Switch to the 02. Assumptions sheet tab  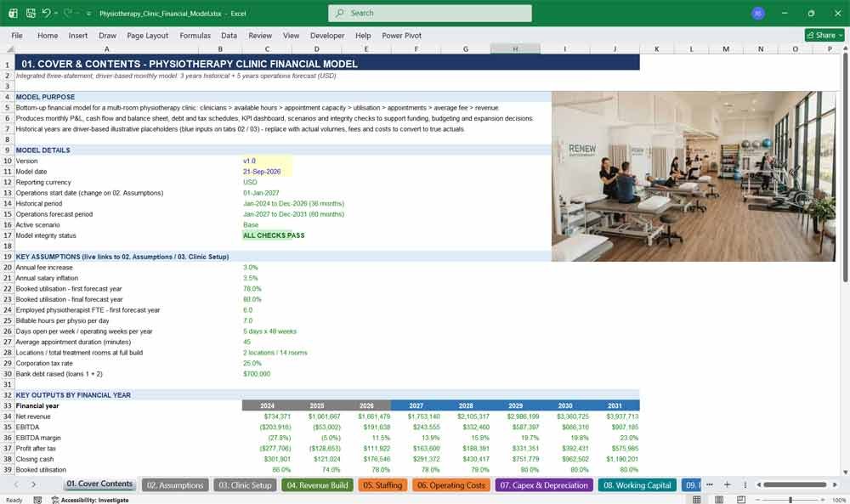tap(174, 485)
